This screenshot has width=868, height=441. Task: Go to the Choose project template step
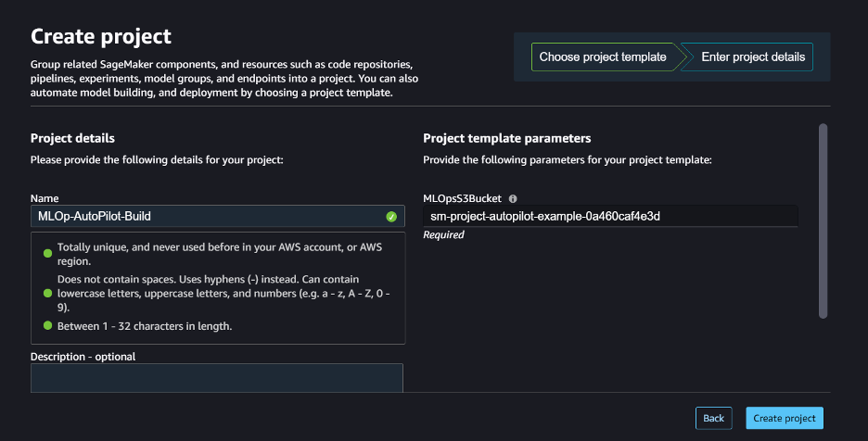tap(603, 57)
